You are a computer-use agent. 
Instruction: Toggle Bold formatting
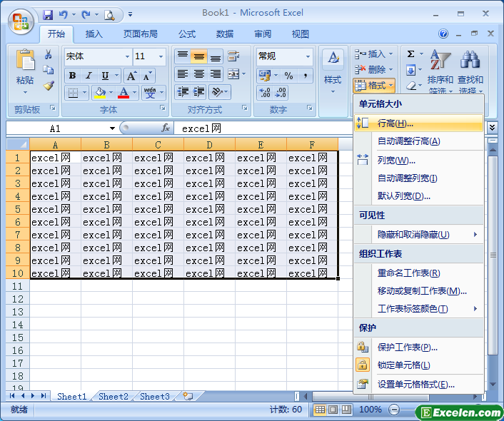[72, 76]
